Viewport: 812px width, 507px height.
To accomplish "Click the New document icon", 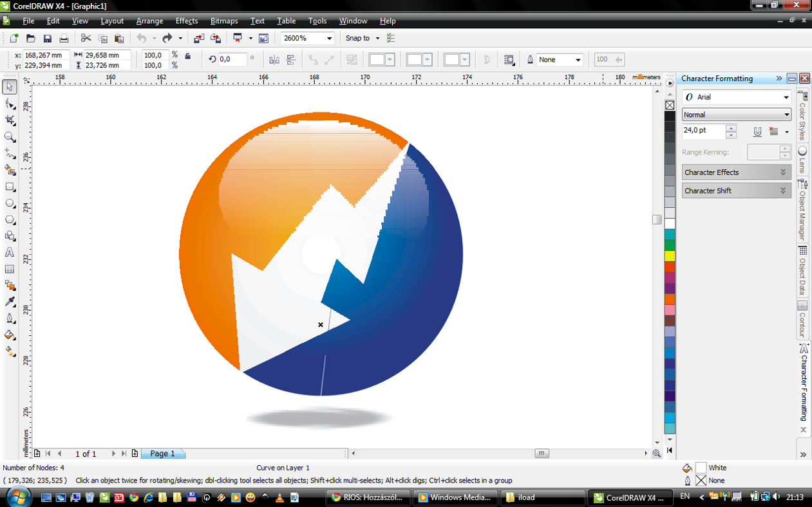I will point(14,39).
